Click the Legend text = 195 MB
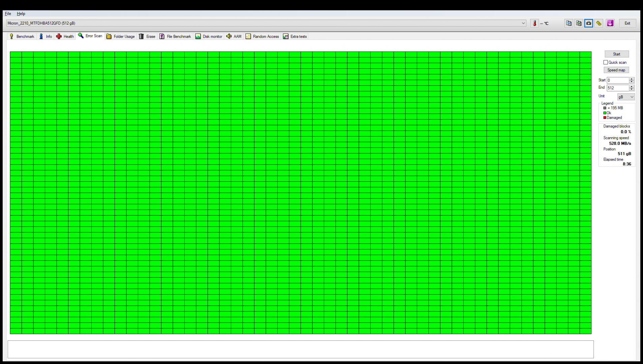 [x=615, y=108]
